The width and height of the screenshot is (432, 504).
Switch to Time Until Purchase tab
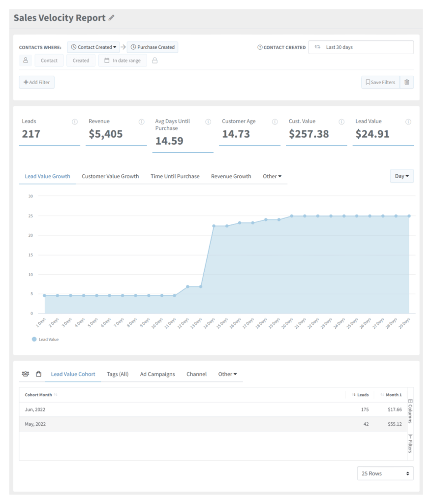175,176
